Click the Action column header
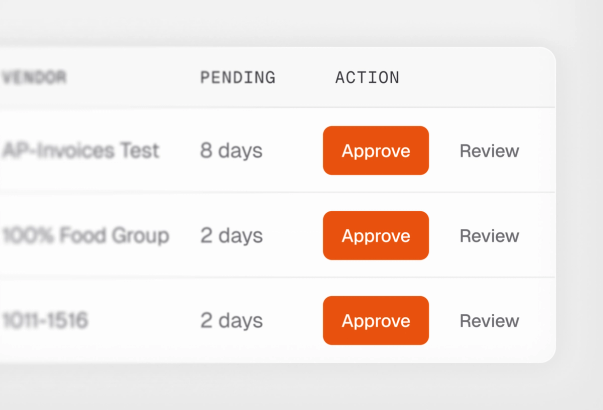The height and width of the screenshot is (410, 603). (x=367, y=77)
